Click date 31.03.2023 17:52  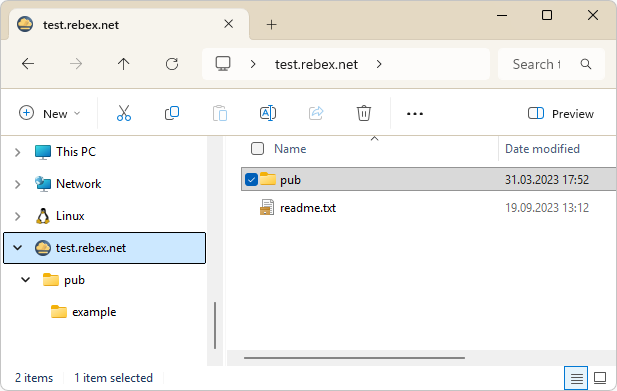pyautogui.click(x=547, y=180)
